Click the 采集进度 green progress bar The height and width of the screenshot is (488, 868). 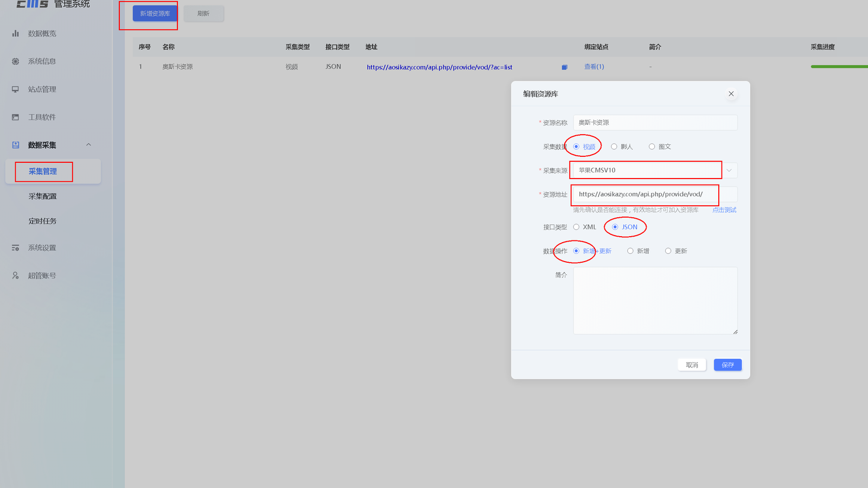tap(839, 67)
